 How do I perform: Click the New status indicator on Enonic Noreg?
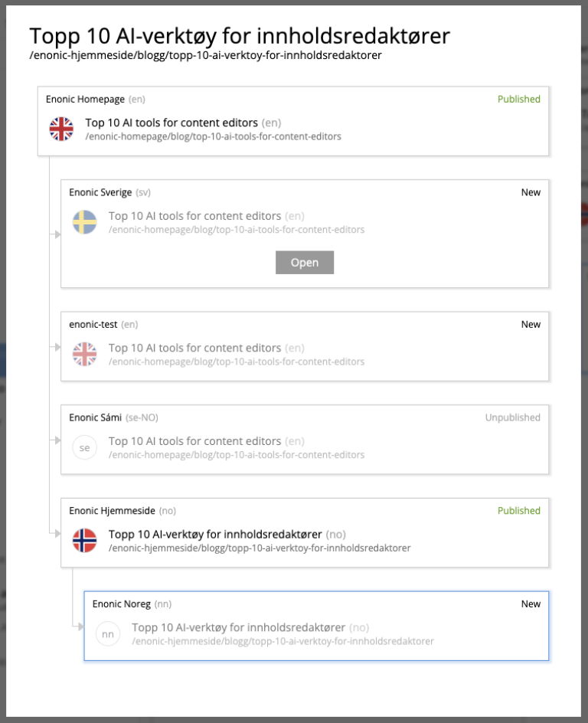531,604
